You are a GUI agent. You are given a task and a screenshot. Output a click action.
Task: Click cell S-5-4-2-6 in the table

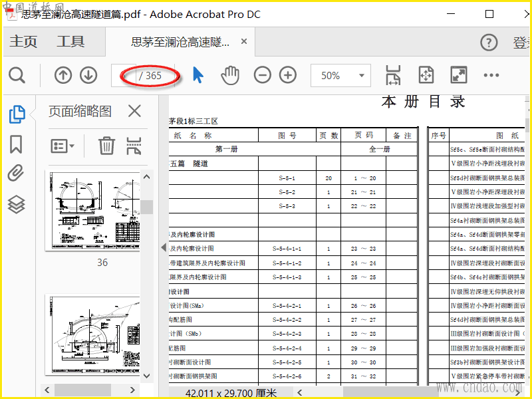(287, 376)
